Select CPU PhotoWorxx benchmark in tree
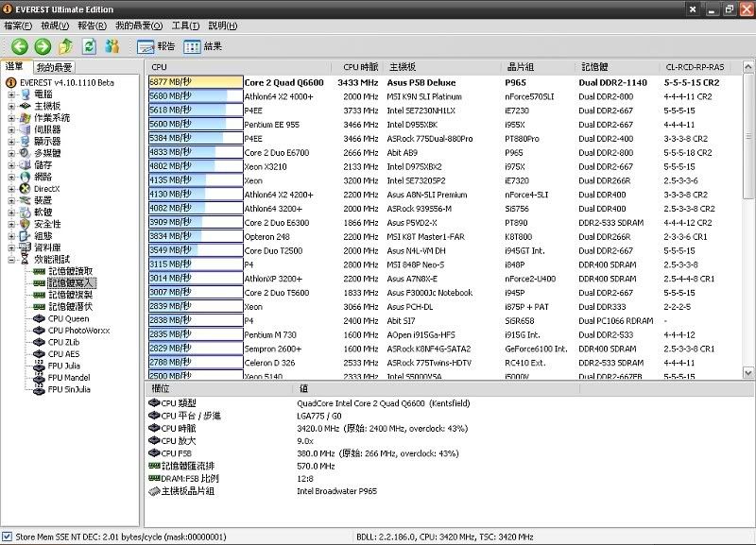The width and height of the screenshot is (756, 545). click(77, 331)
